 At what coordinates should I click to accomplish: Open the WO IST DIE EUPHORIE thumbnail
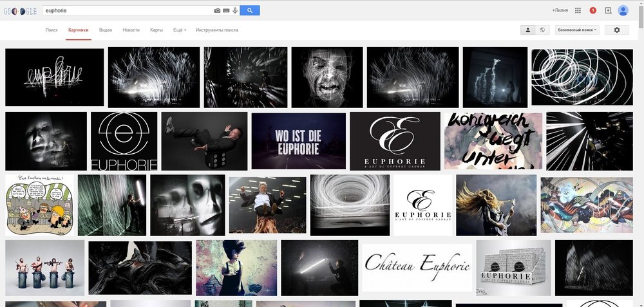[298, 141]
